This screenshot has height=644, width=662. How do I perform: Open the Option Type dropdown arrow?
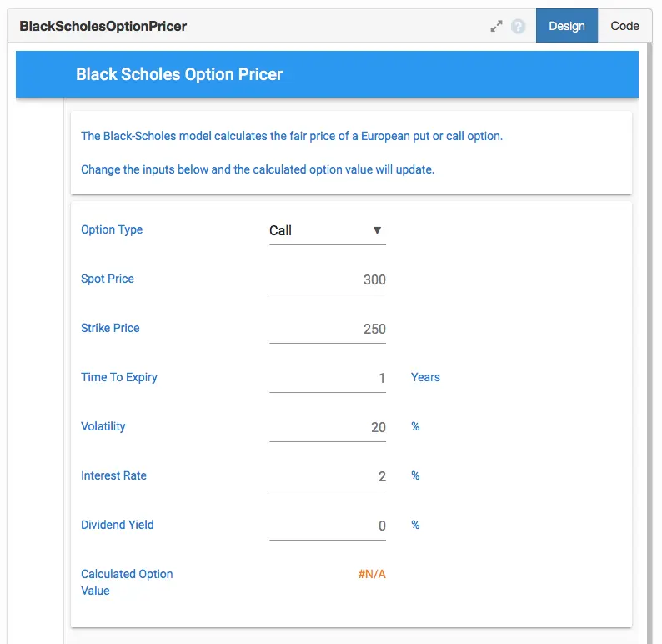[377, 230]
